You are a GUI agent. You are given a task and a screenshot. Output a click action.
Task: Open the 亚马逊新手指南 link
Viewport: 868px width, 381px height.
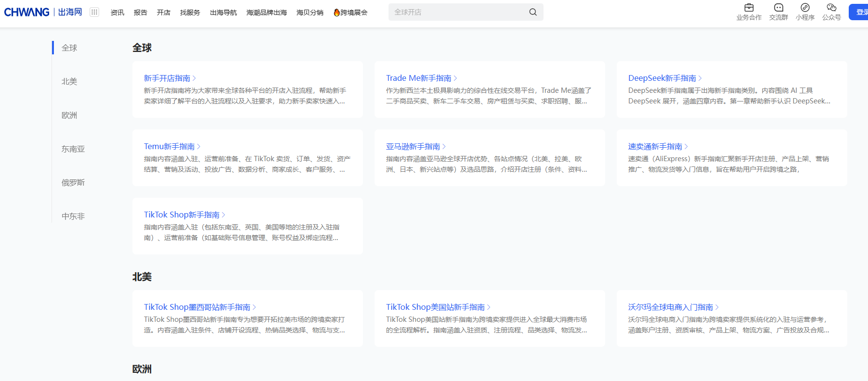tap(413, 147)
